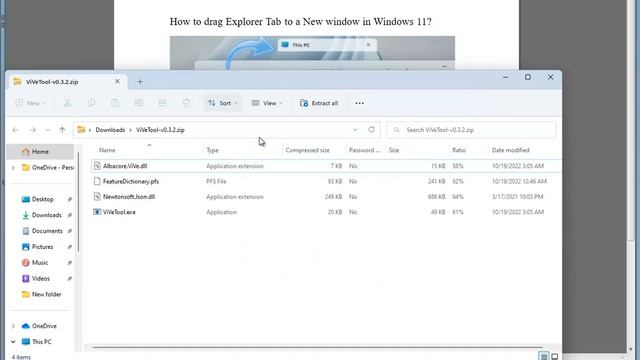This screenshot has width=640, height=360.
Task: Open the Sort dropdown menu
Action: point(222,103)
